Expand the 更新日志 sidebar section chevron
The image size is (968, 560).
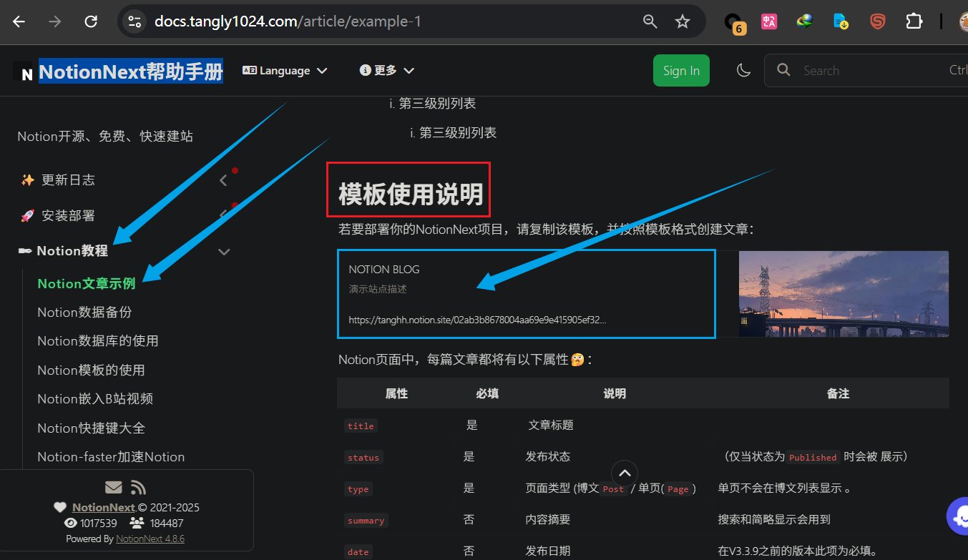pyautogui.click(x=223, y=180)
